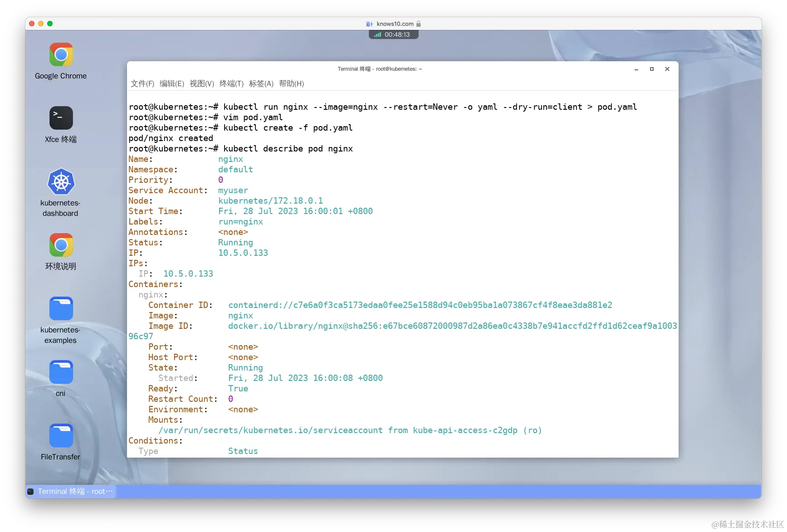
Task: Click the terminal icon in the taskbar entry
Action: [30, 491]
